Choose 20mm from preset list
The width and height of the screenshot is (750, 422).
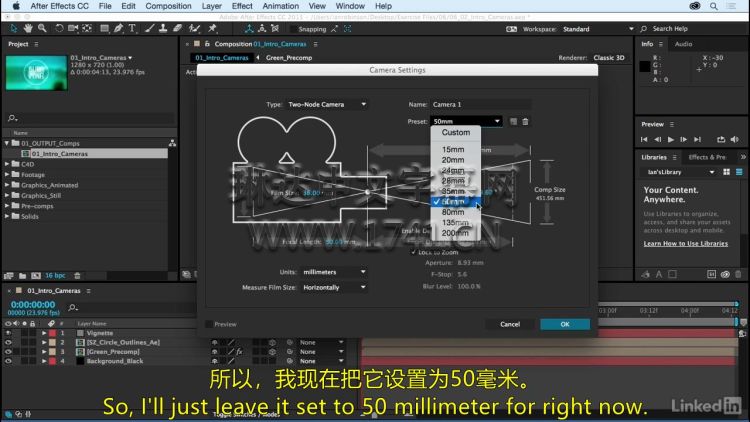(x=455, y=160)
